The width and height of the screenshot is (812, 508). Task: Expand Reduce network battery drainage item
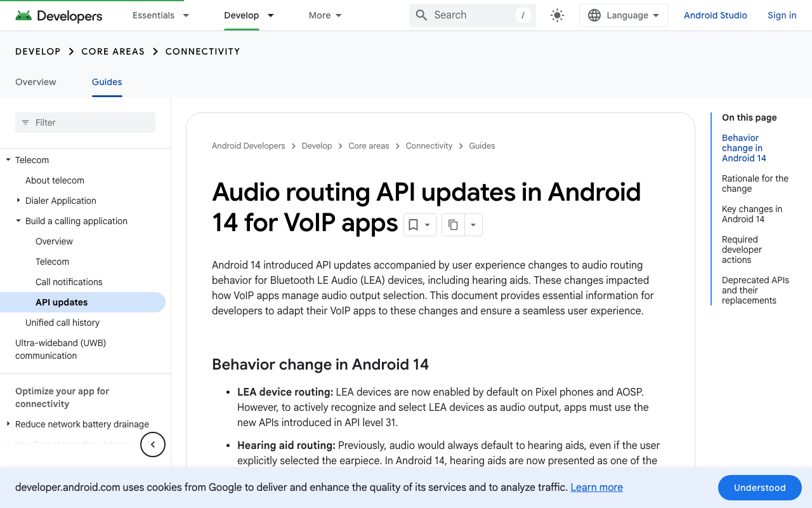click(8, 424)
